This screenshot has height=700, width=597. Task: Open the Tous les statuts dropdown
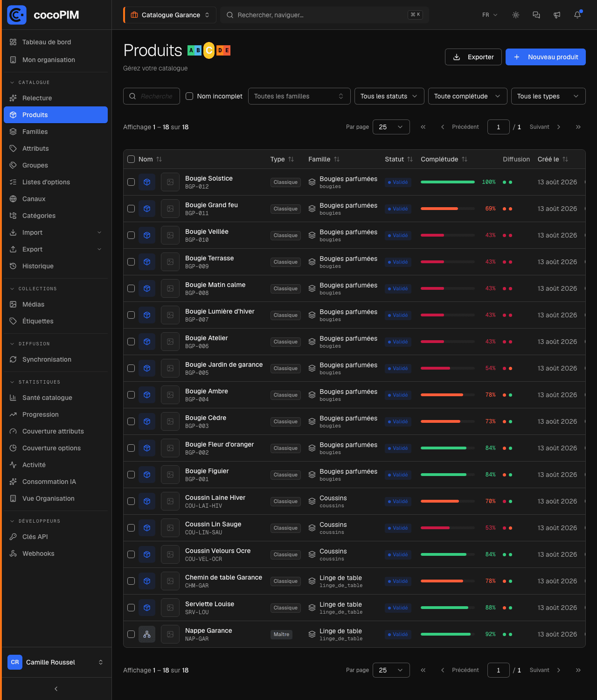(x=389, y=96)
